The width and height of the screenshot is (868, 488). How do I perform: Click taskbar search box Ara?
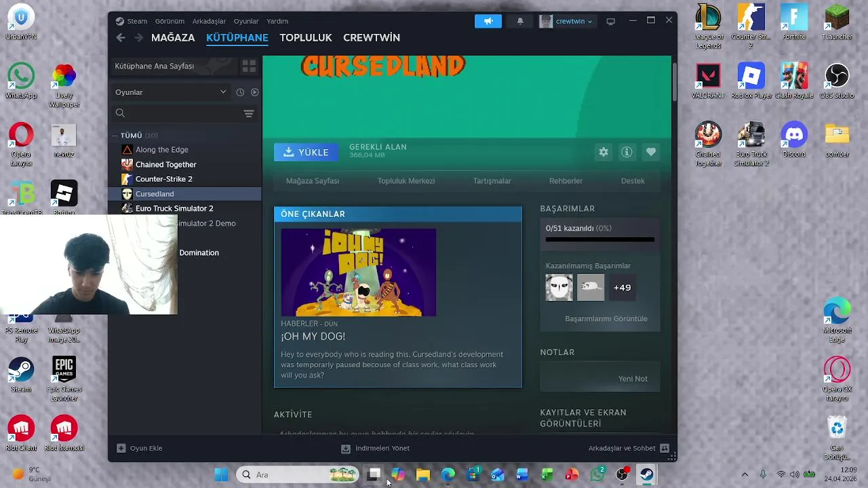pyautogui.click(x=298, y=474)
